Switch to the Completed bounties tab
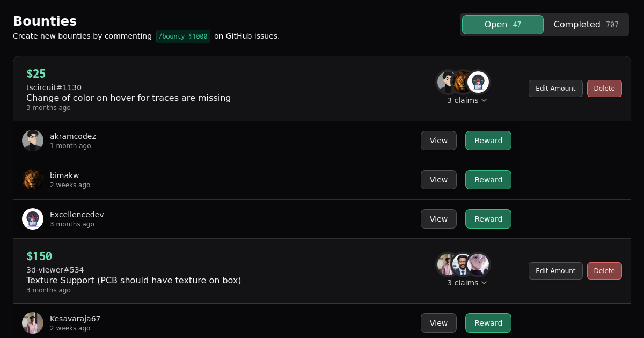 (x=586, y=25)
